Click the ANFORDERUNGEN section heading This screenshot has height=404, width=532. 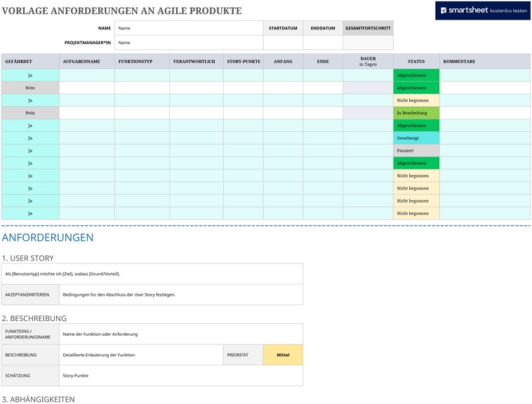click(48, 237)
